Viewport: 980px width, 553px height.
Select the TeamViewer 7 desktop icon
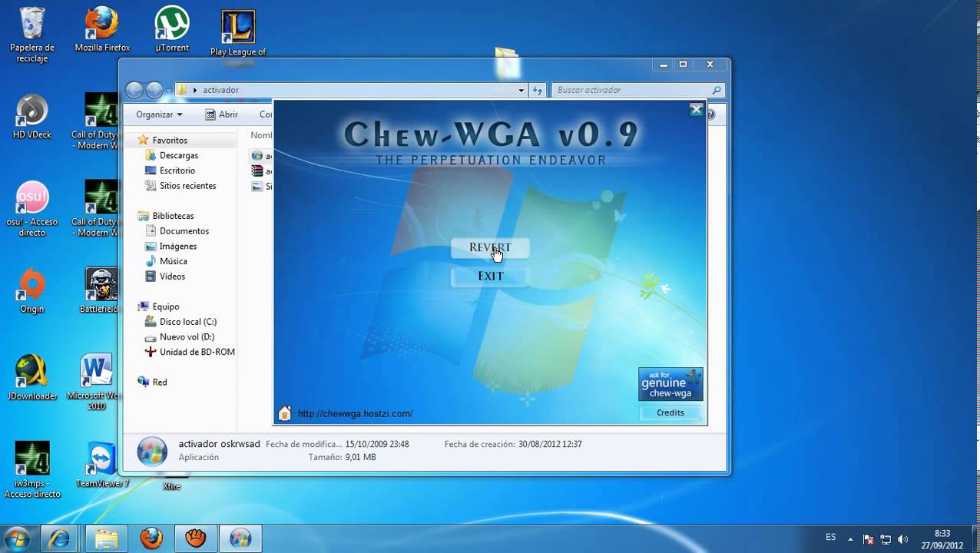[101, 465]
